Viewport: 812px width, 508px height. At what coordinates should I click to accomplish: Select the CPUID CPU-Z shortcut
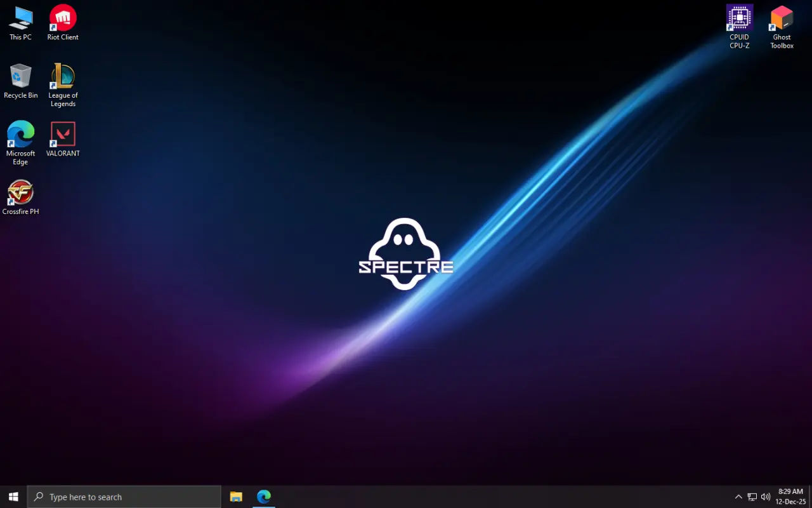pos(740,27)
